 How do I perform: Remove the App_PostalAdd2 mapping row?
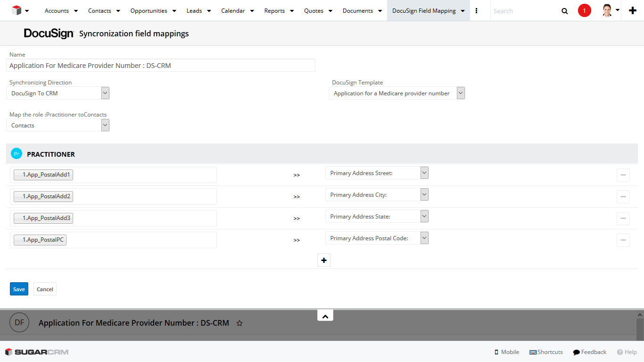[623, 196]
